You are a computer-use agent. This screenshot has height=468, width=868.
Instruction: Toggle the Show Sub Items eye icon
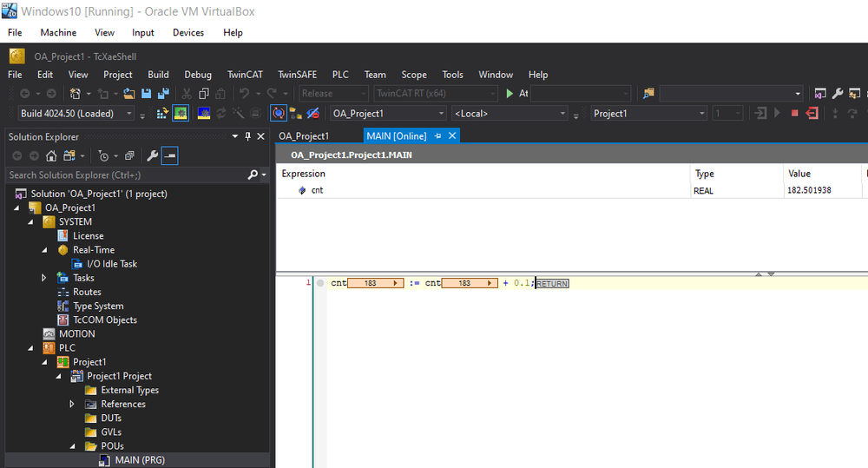312,114
